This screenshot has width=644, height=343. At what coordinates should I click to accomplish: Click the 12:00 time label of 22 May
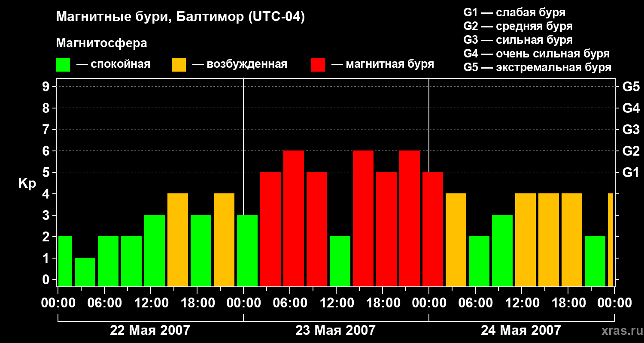[151, 303]
